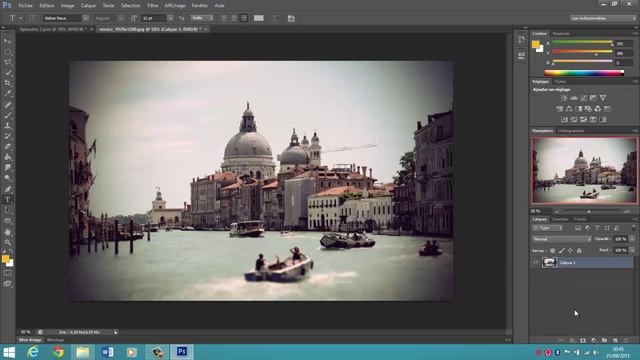Select the Eyedropper tool

(x=7, y=94)
